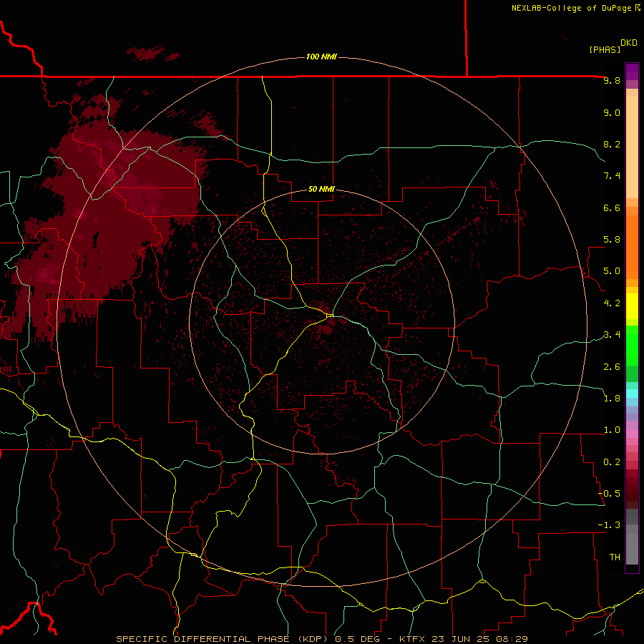Click the 3.4 scale value
The image size is (644, 644).
point(612,335)
